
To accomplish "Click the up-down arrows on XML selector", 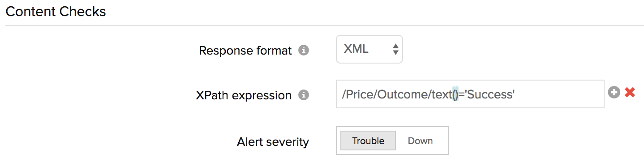I will pos(395,49).
